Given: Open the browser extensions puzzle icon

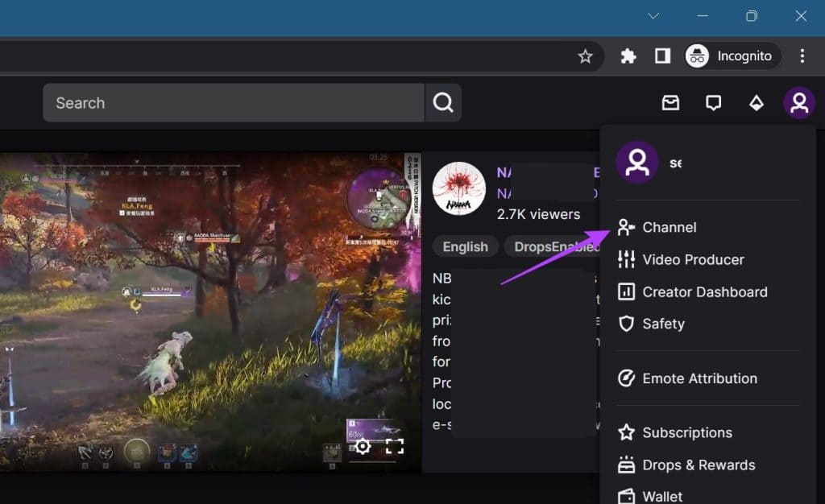Looking at the screenshot, I should 628,56.
